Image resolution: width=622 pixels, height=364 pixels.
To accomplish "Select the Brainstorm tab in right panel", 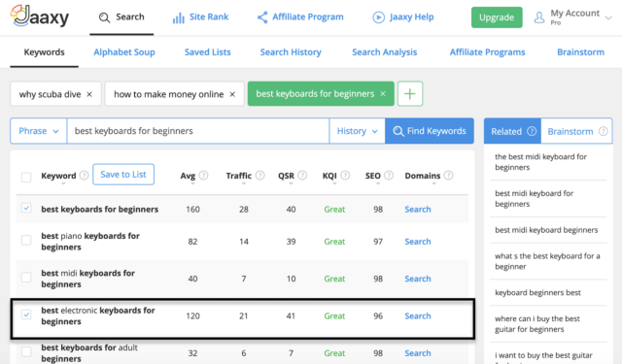I will [576, 131].
